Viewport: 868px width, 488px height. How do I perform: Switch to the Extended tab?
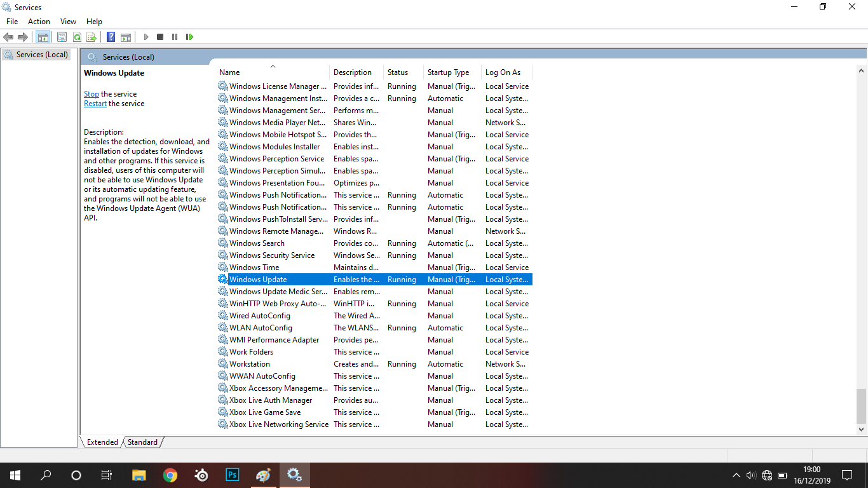[x=102, y=442]
